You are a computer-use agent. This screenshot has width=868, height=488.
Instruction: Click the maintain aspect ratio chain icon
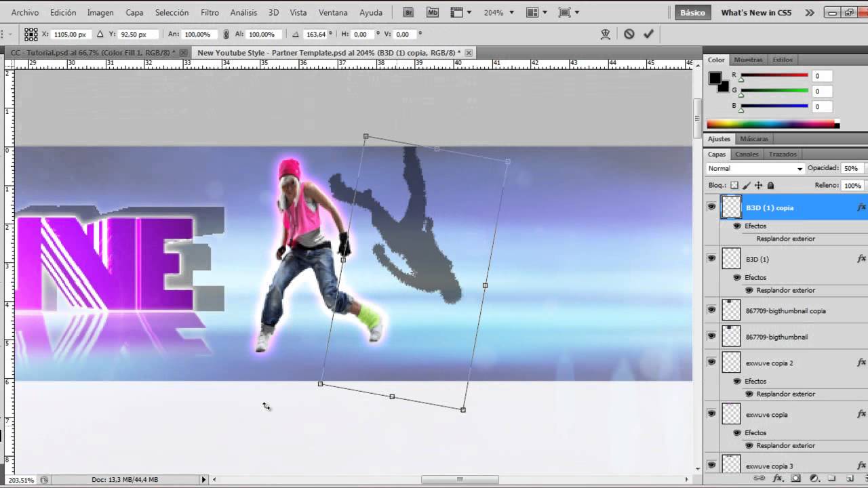pyautogui.click(x=226, y=34)
